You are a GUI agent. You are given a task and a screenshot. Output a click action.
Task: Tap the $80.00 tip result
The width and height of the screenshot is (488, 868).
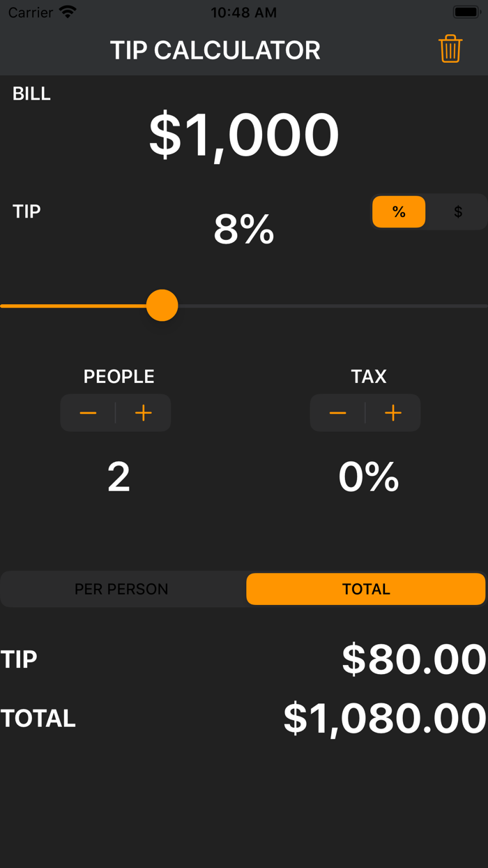click(x=411, y=657)
